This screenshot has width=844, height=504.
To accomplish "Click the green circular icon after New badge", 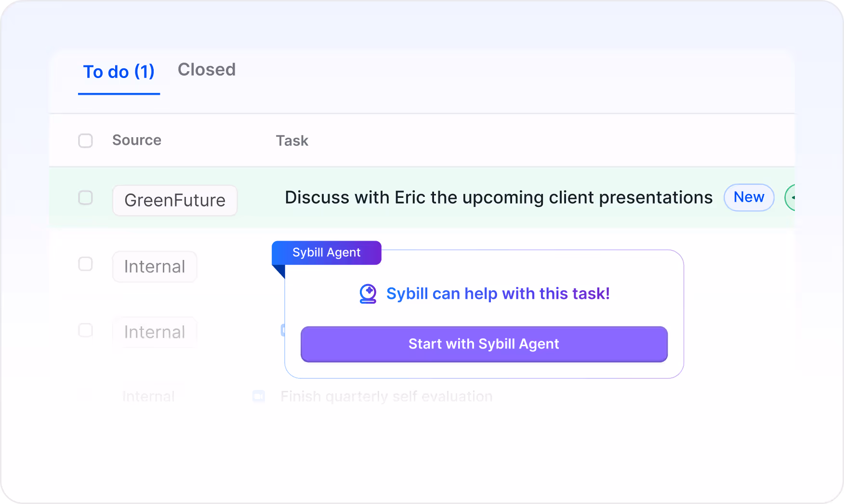I will tap(790, 197).
